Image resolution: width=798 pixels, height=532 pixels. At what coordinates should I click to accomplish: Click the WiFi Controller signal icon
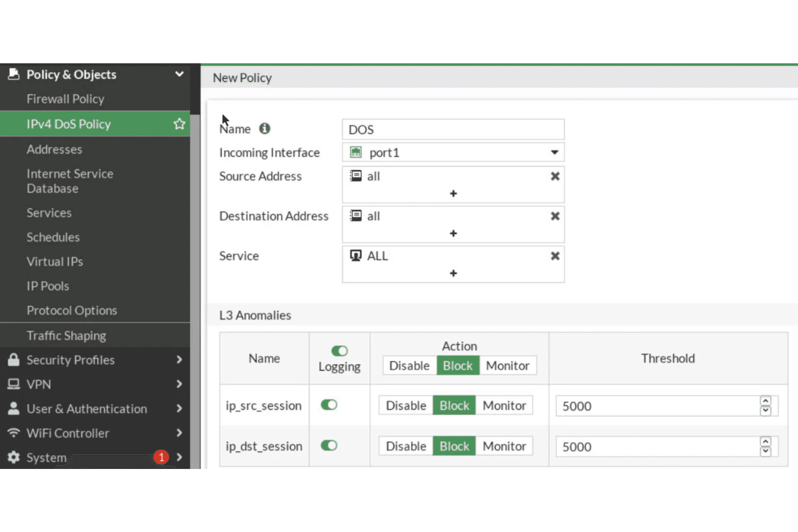(13, 433)
